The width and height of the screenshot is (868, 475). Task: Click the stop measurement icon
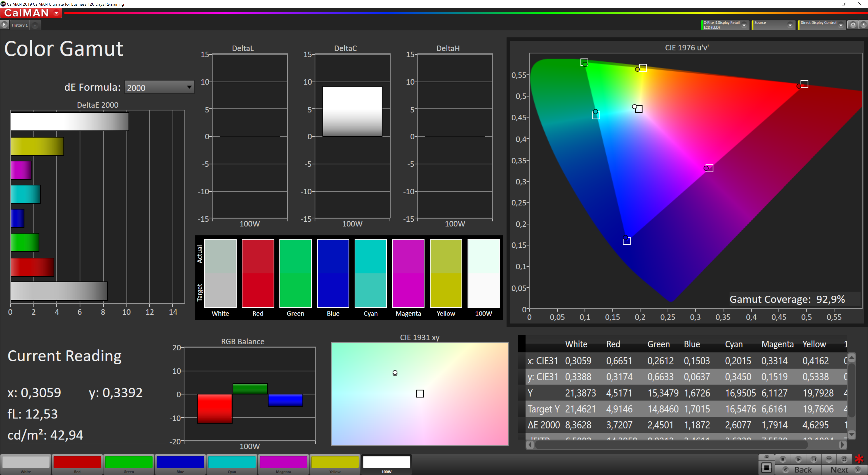point(783,459)
